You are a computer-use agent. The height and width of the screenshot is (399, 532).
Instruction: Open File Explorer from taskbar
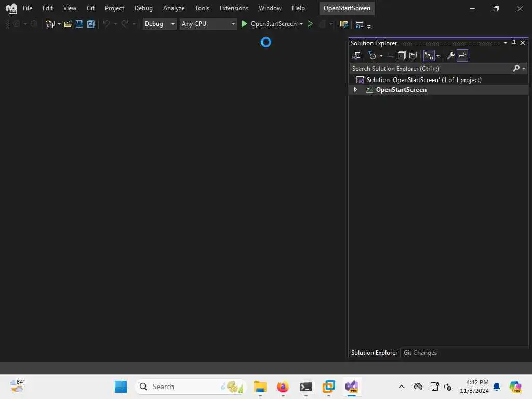(260, 387)
